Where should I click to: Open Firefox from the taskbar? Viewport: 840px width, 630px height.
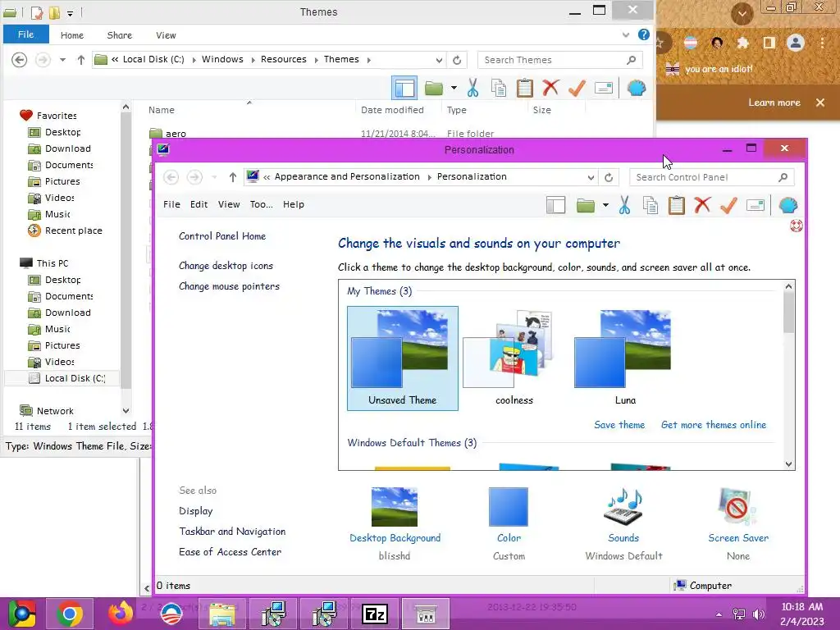(x=121, y=614)
